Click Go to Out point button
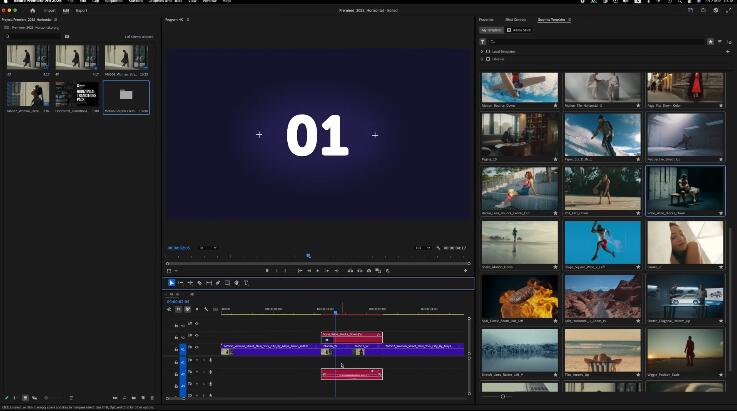Viewport: 737px width, 411px height. [x=337, y=270]
